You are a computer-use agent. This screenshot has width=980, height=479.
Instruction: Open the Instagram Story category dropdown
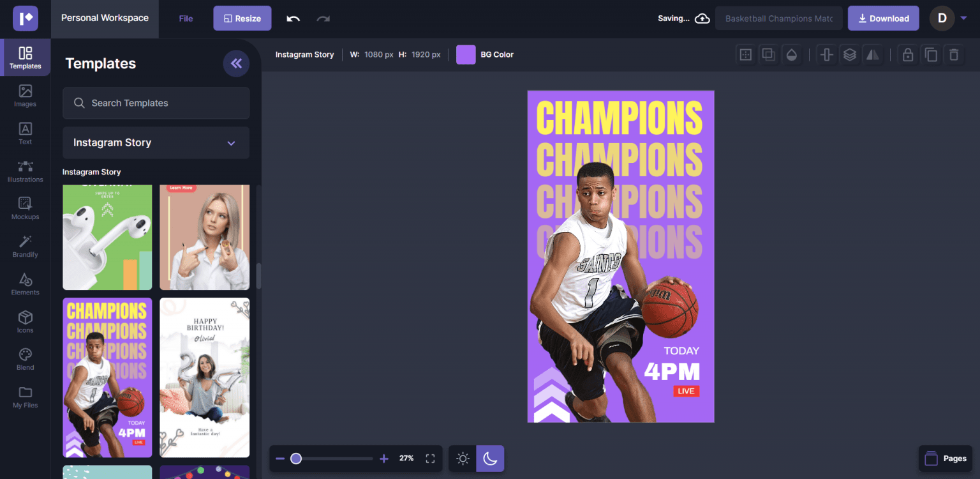[156, 142]
